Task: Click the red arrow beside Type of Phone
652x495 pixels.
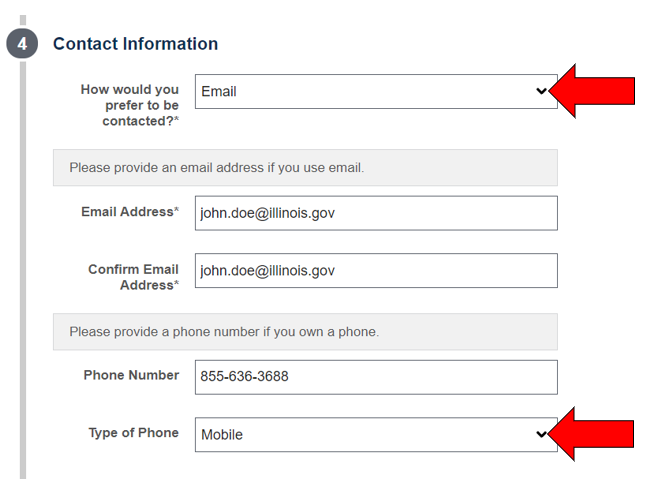Action: [591, 434]
